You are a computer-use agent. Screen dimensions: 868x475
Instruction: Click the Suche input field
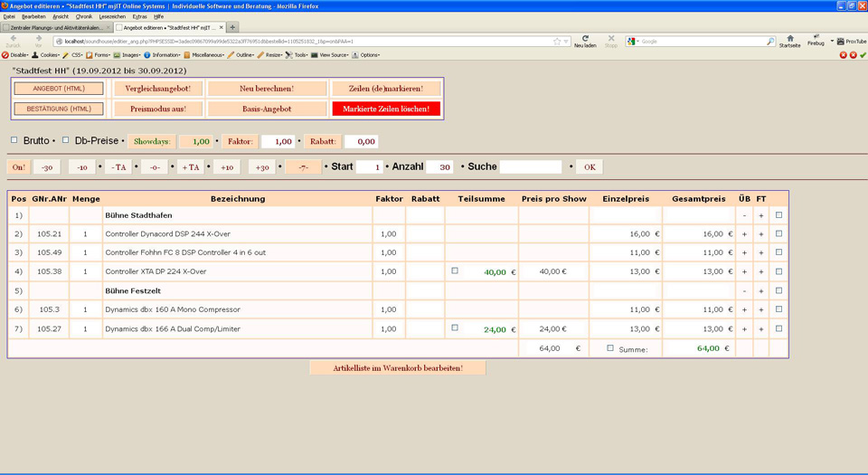(531, 166)
